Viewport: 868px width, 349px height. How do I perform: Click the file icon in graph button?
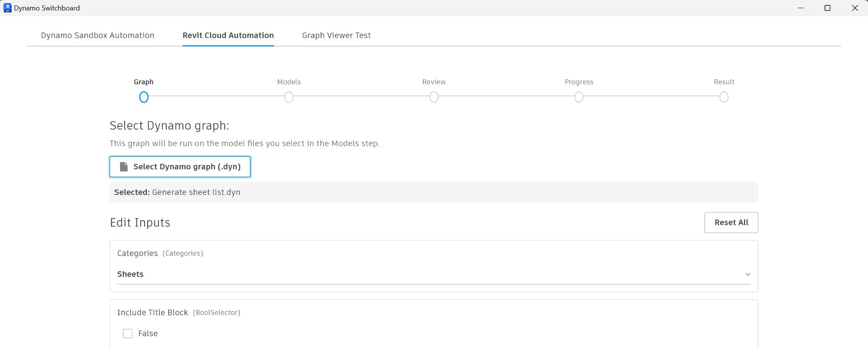(124, 167)
